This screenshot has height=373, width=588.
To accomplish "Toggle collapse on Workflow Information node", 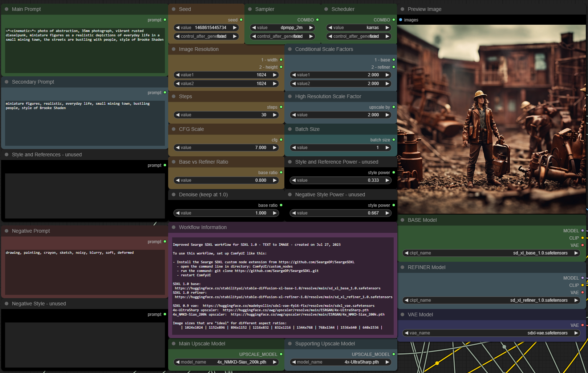I will click(x=174, y=227).
